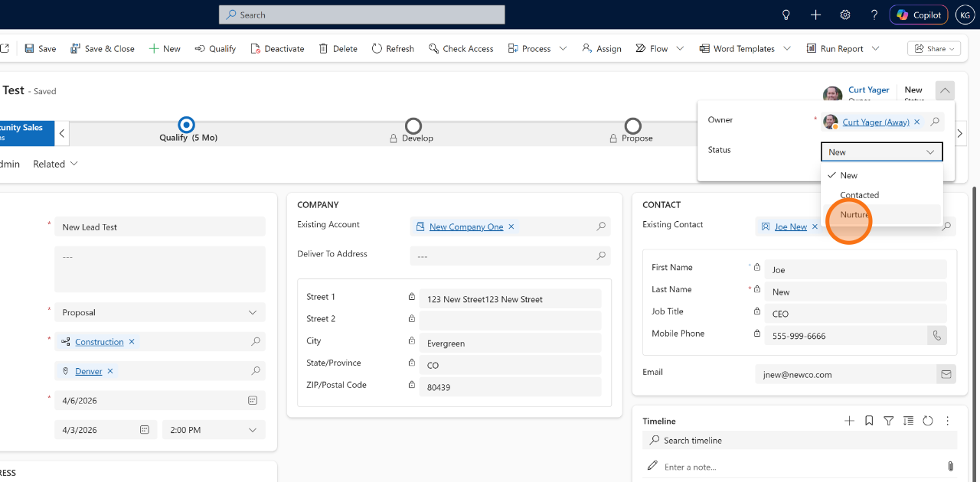Collapse the header flyout with the chevron button
980x482 pixels.
pyautogui.click(x=945, y=90)
